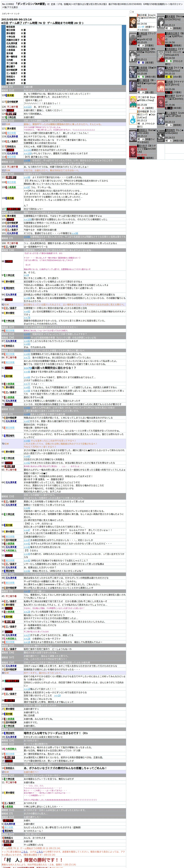Click log entry 128 by 苗木誠
Image resolution: width=184 pixels, height=868 pixels.
point(64,95)
